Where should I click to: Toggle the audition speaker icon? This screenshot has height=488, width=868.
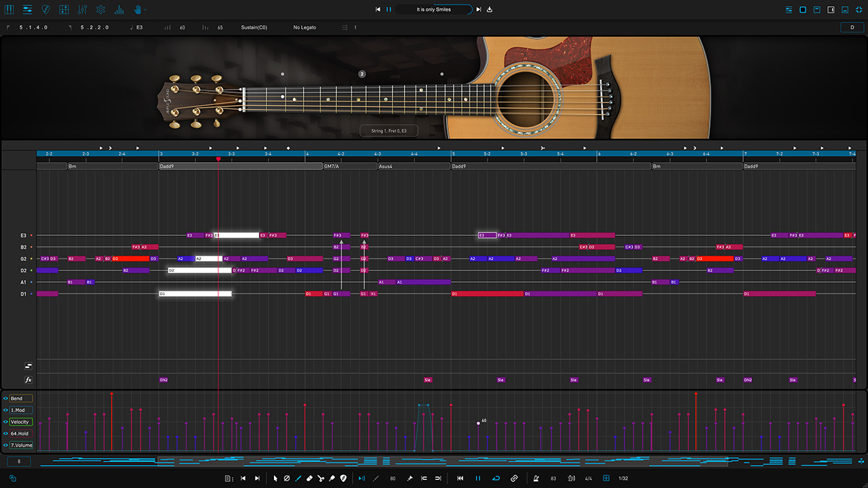(361, 479)
